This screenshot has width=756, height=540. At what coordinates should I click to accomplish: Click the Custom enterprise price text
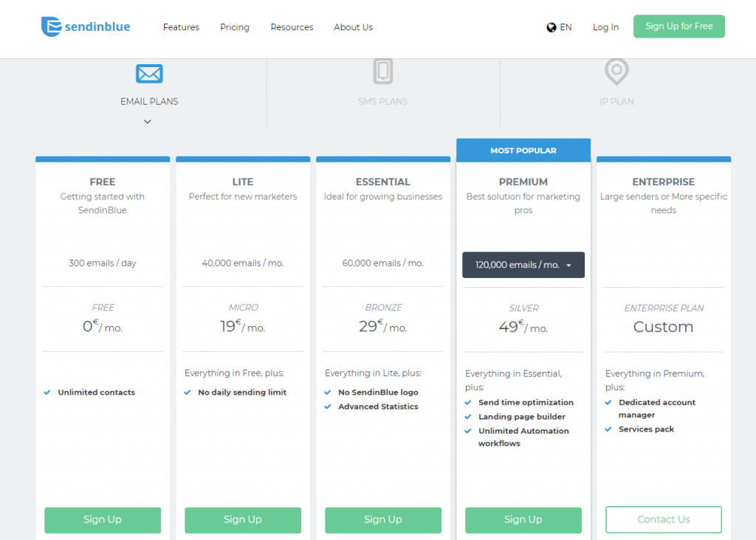pos(664,327)
